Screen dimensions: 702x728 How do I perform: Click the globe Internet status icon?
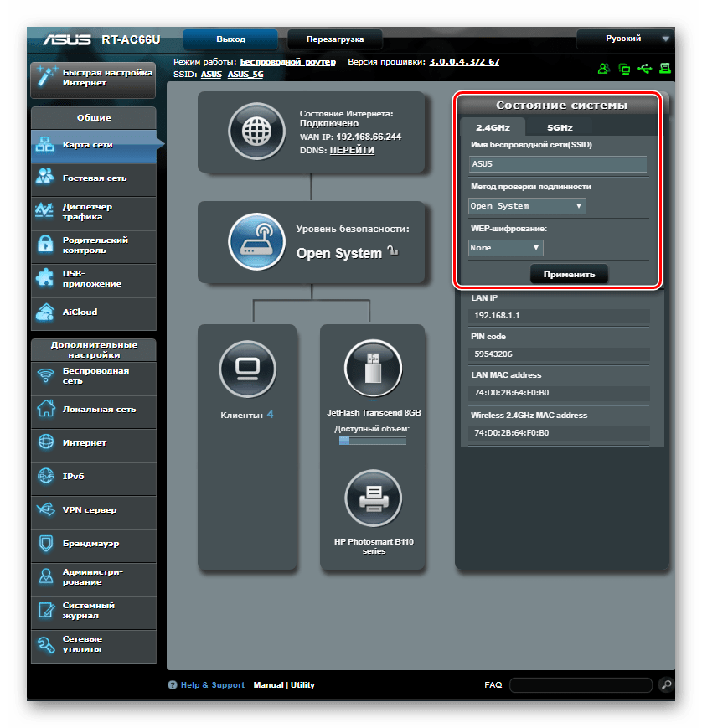pos(257,132)
